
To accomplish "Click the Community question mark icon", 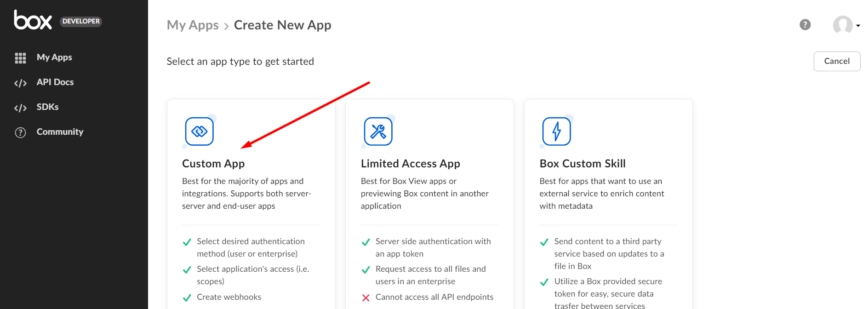I will point(20,132).
